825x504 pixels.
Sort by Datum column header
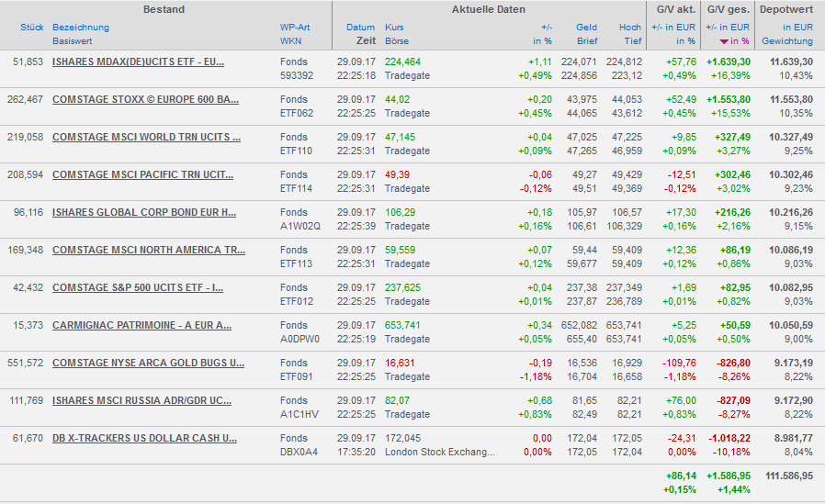[361, 28]
